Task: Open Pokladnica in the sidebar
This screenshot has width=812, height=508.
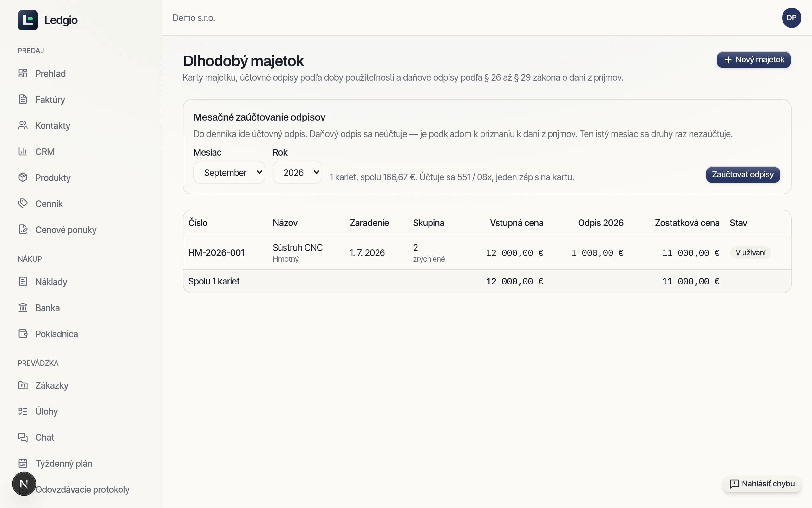Action: 56,334
